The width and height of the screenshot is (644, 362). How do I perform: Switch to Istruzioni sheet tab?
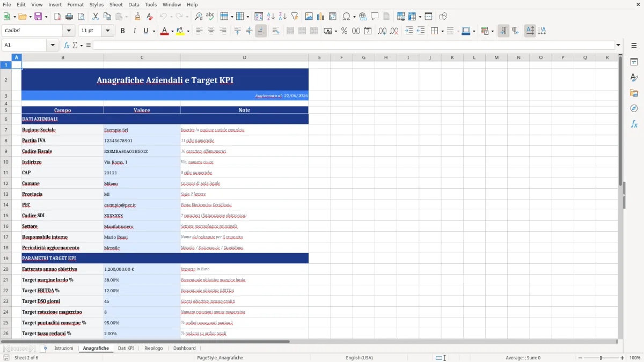coord(64,349)
